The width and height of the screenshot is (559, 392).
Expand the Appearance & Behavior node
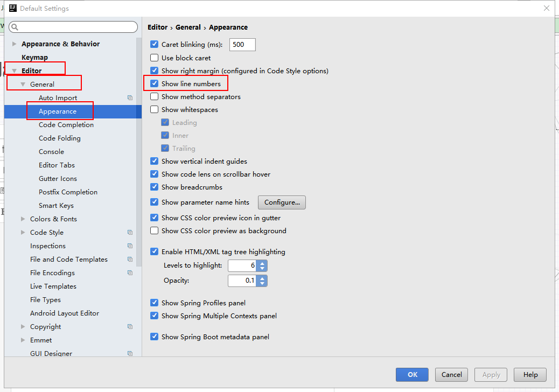(x=14, y=44)
